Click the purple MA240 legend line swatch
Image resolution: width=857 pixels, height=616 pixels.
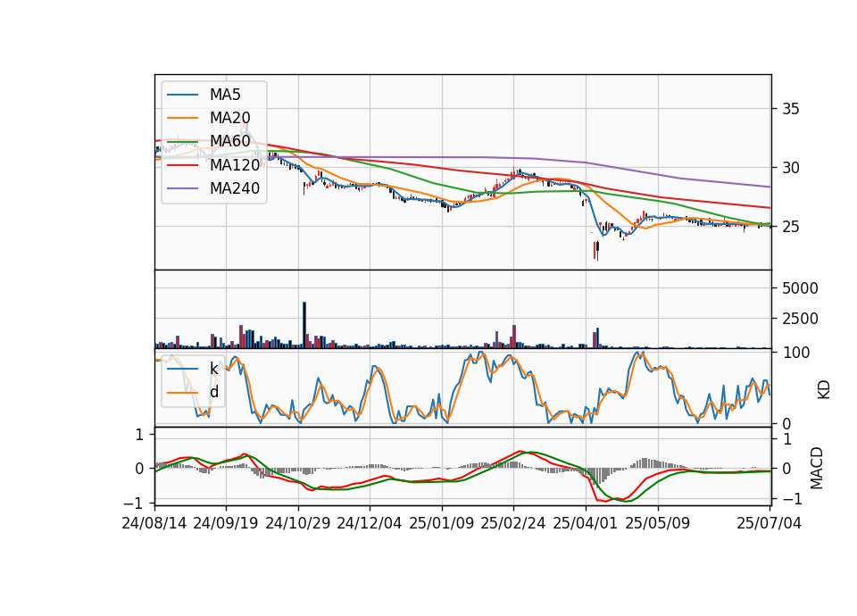(x=182, y=188)
